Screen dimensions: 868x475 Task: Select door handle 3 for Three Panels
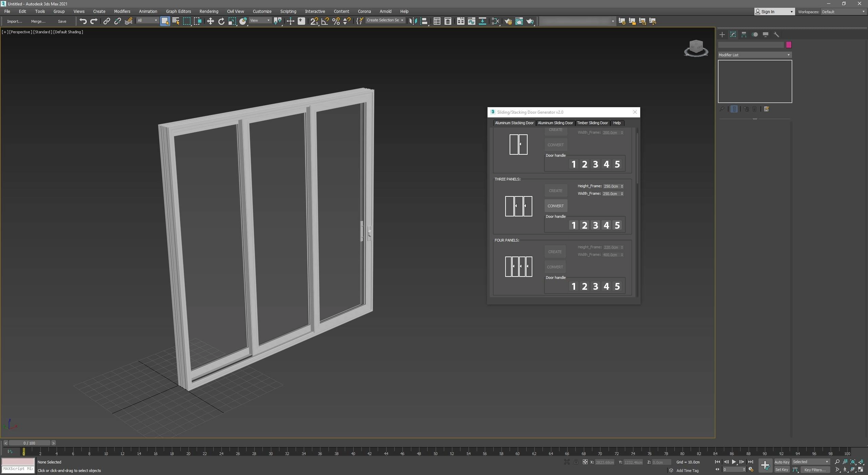tap(595, 225)
